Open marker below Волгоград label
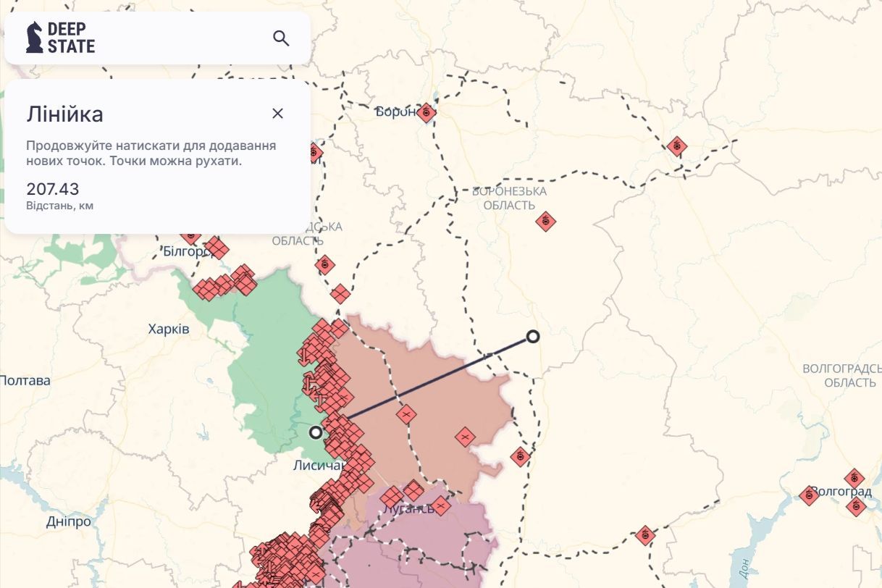The height and width of the screenshot is (588, 882). [x=856, y=507]
